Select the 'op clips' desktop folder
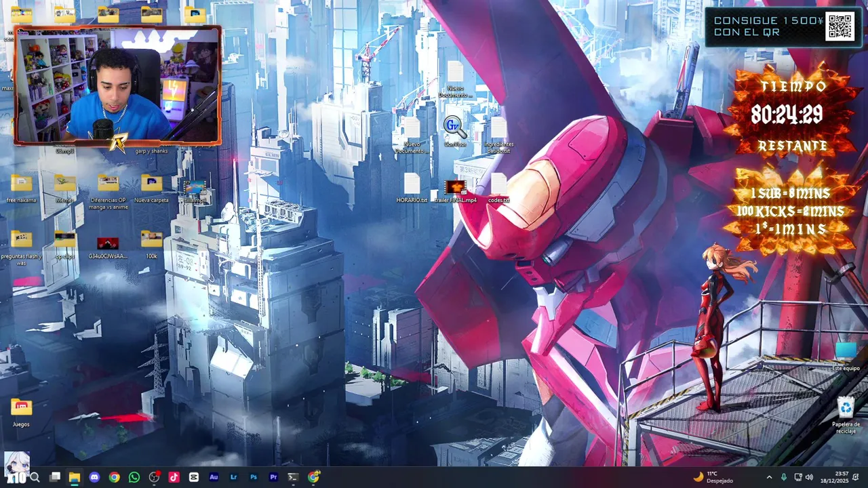This screenshot has width=868, height=488. point(64,245)
